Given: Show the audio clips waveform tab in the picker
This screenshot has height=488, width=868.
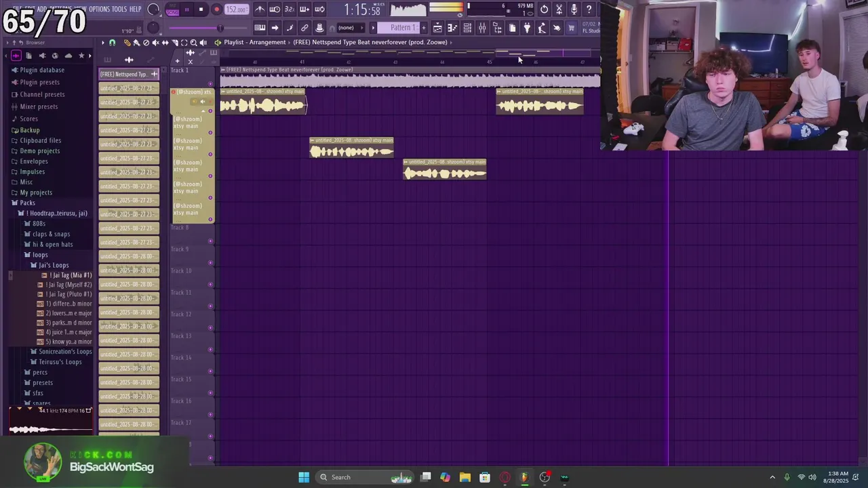Looking at the screenshot, I should pos(129,60).
